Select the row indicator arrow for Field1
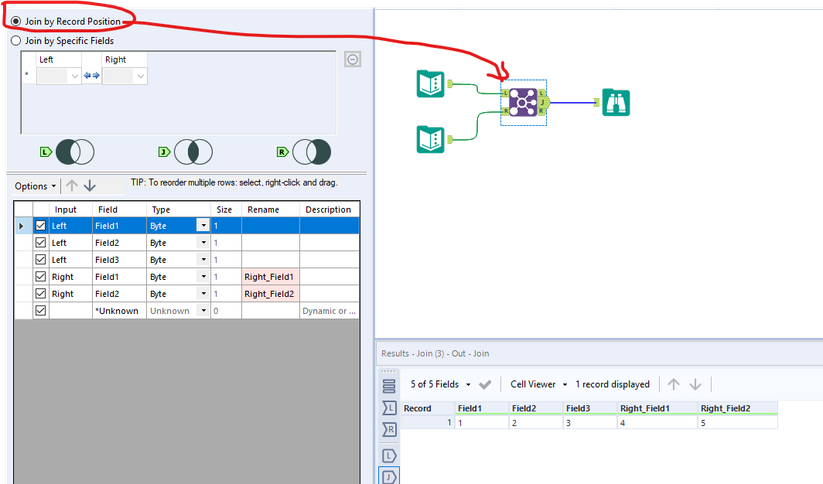823x484 pixels. [22, 226]
